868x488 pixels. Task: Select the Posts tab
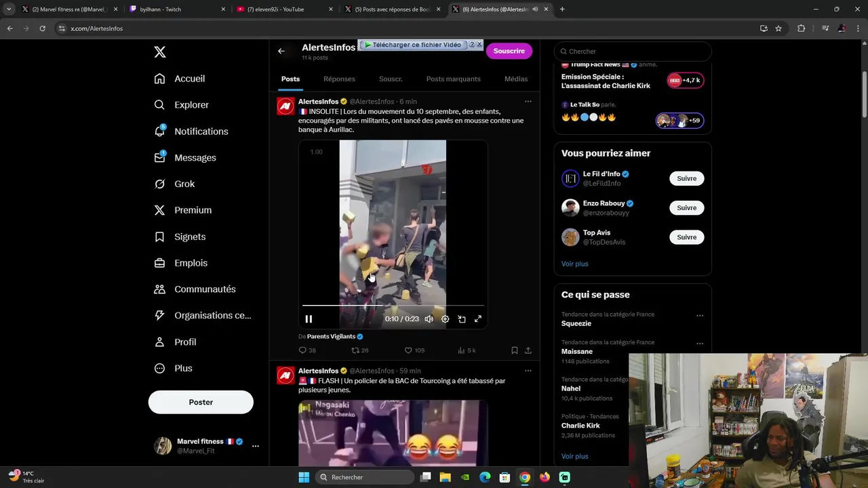pos(290,79)
